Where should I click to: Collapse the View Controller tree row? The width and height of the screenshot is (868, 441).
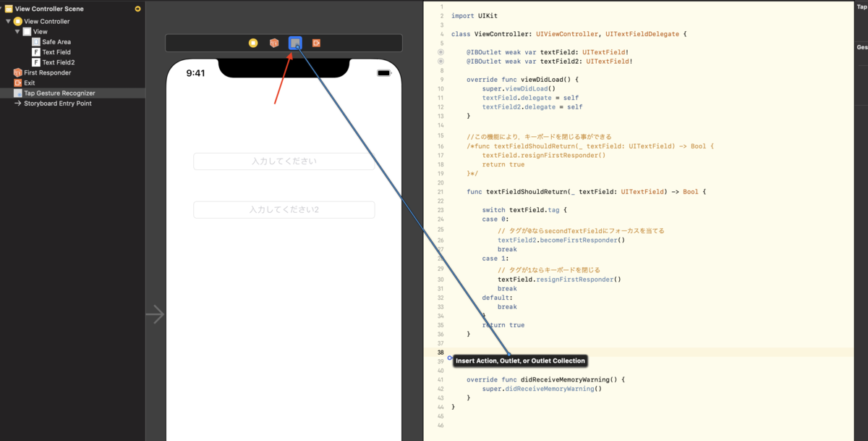pos(8,22)
